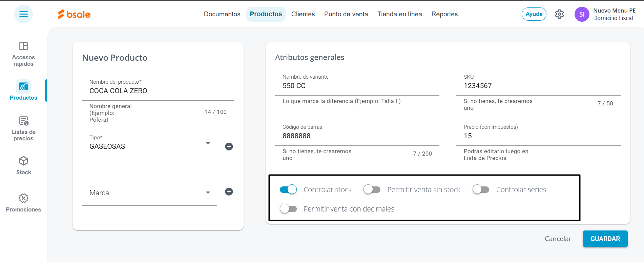Open the hamburger menu button
Image resolution: width=644 pixels, height=262 pixels.
point(23,14)
